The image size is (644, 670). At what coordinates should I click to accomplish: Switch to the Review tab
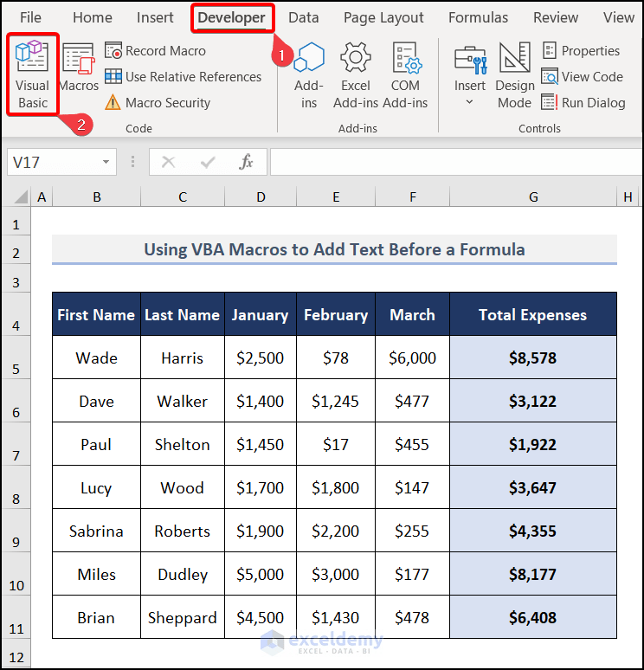click(x=556, y=17)
